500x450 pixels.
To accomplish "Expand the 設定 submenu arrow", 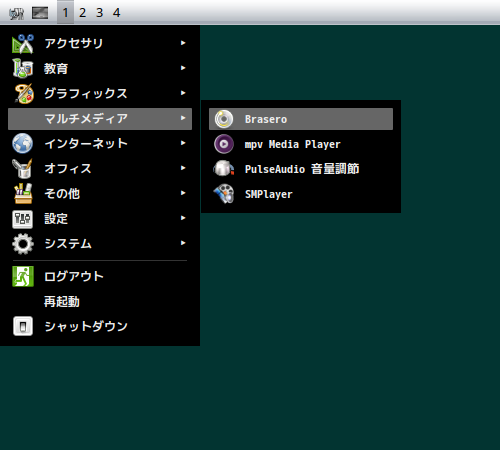I will point(183,218).
